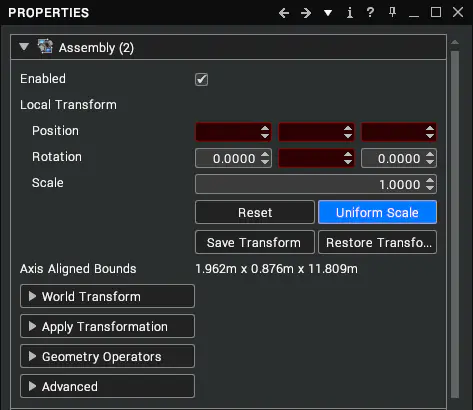The width and height of the screenshot is (473, 410).
Task: Collapse the Assembly (2) section
Action: point(24,46)
